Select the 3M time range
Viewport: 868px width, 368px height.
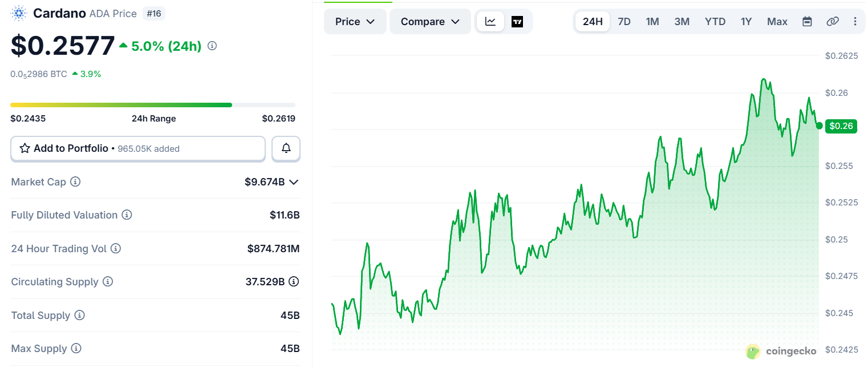pos(682,22)
